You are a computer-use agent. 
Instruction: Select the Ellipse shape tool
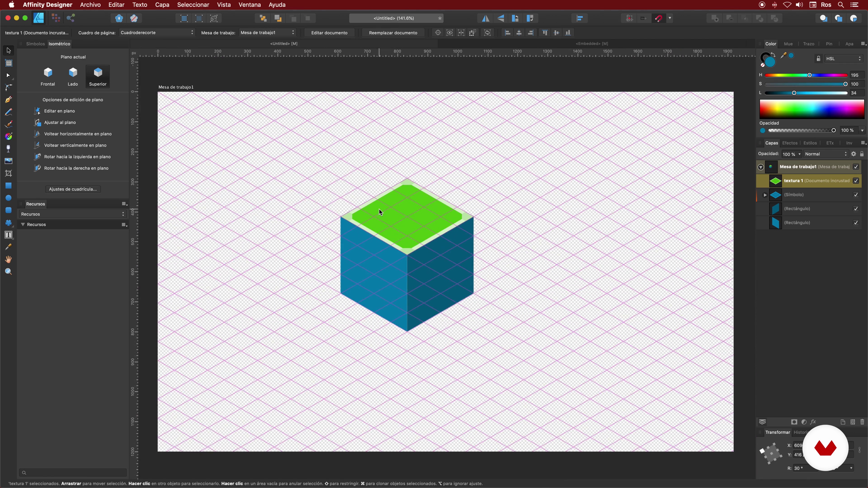coord(8,198)
